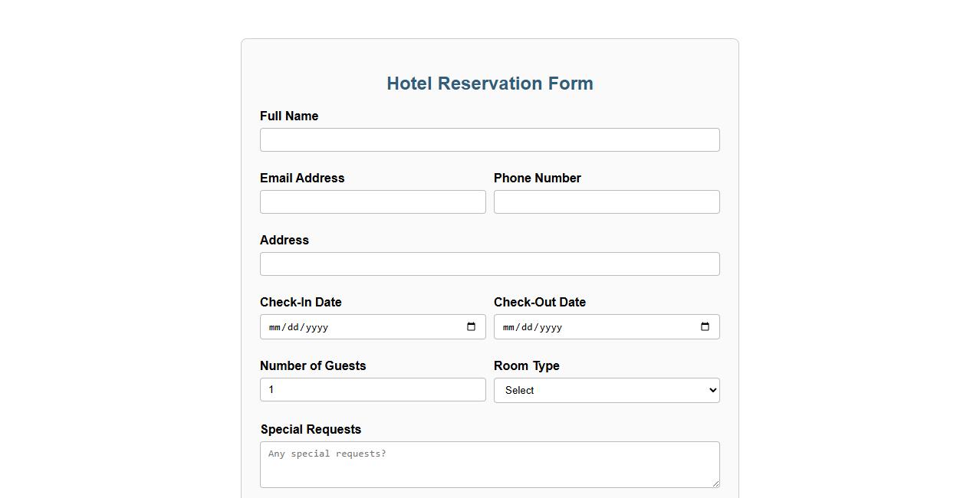
Task: Click the Hotel Reservation Form heading
Action: [489, 83]
